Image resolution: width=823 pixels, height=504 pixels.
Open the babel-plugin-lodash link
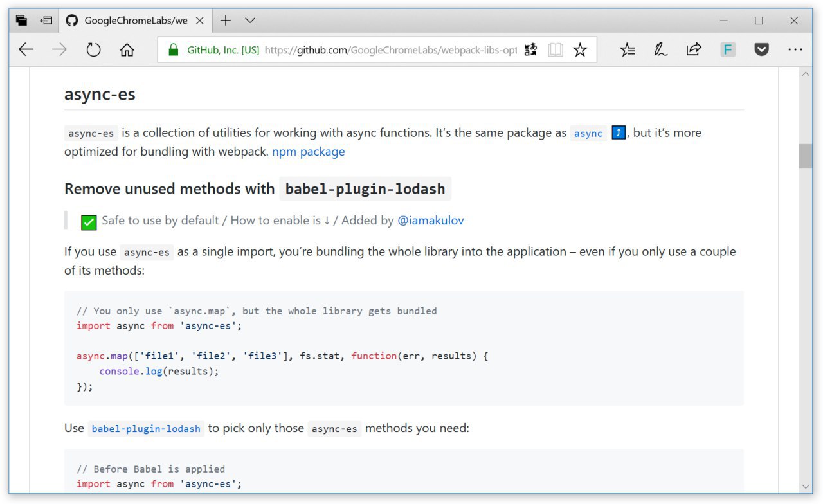click(x=146, y=429)
